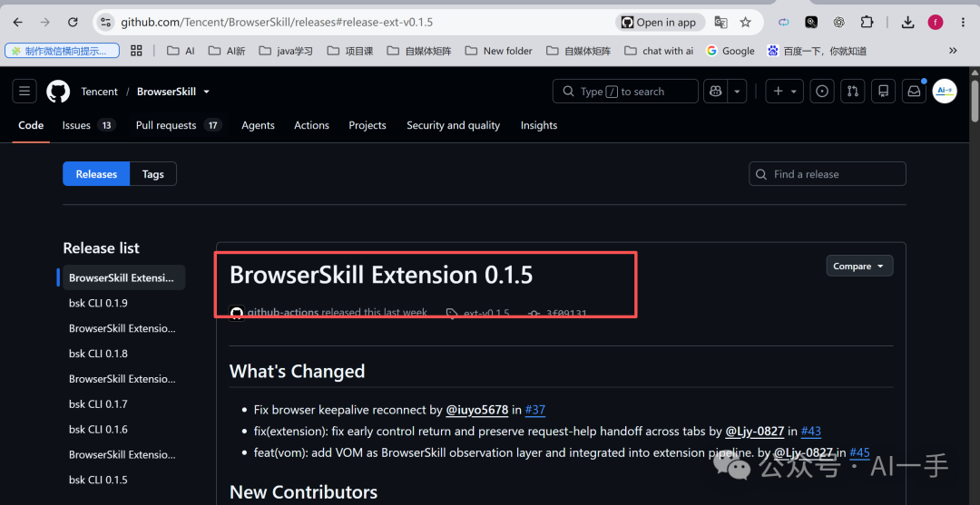
Task: Open site information icon in address bar
Action: pyautogui.click(x=105, y=23)
